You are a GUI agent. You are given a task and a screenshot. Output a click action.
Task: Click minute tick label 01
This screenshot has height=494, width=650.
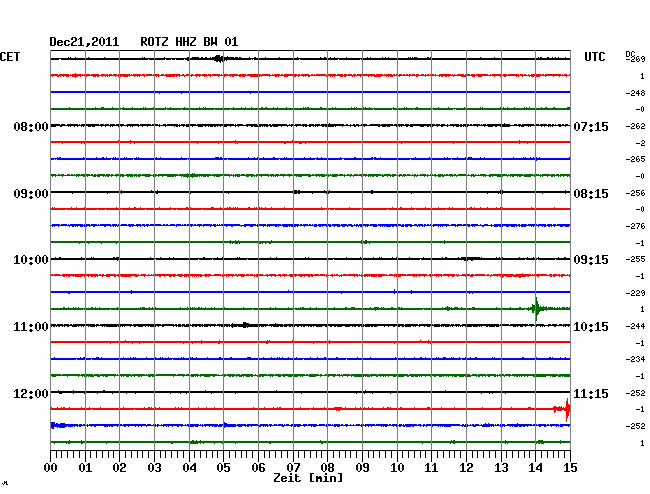tap(85, 468)
